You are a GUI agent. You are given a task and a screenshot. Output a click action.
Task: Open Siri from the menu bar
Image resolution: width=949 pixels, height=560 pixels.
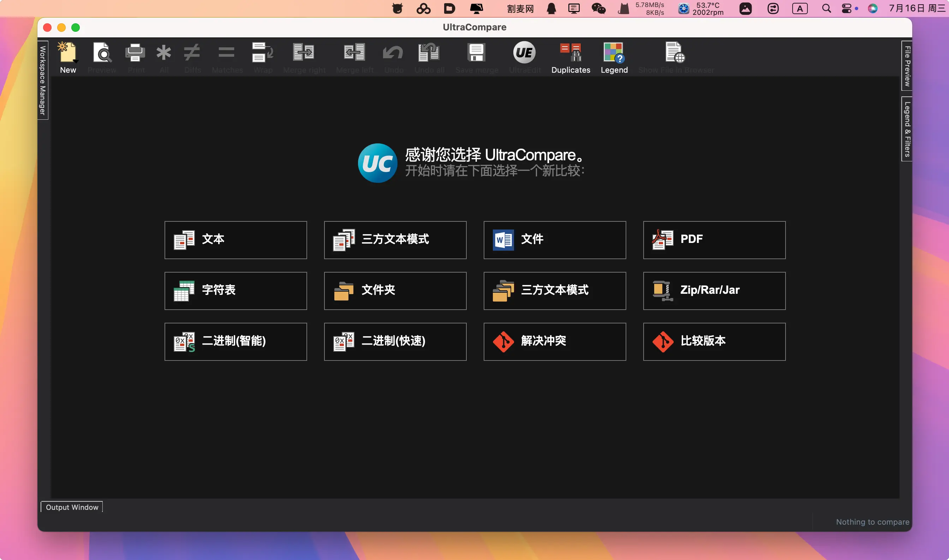pyautogui.click(x=872, y=8)
